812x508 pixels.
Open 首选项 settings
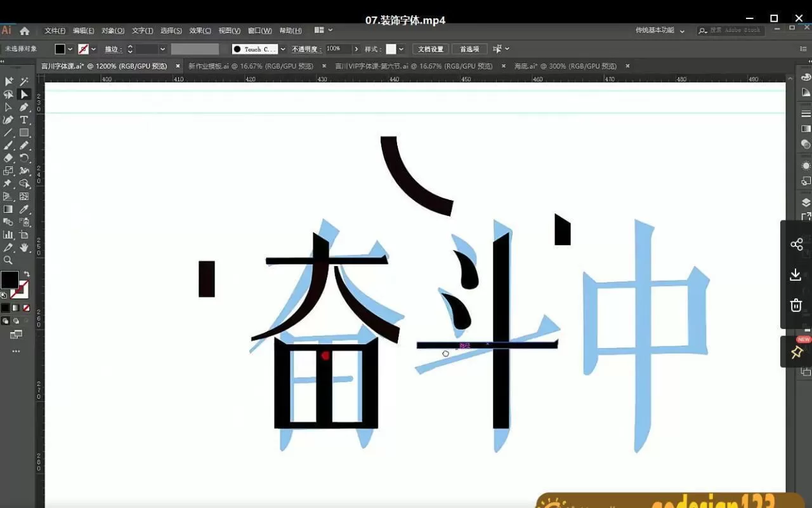pos(469,49)
